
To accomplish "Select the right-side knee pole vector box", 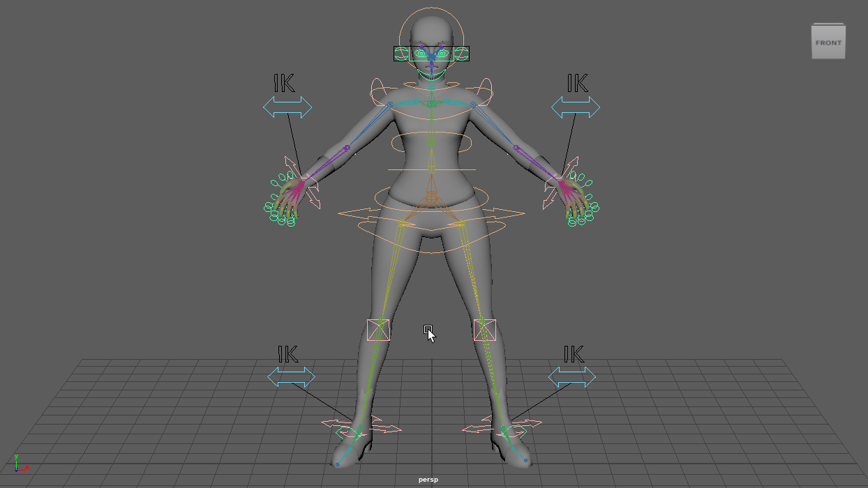I will point(485,330).
